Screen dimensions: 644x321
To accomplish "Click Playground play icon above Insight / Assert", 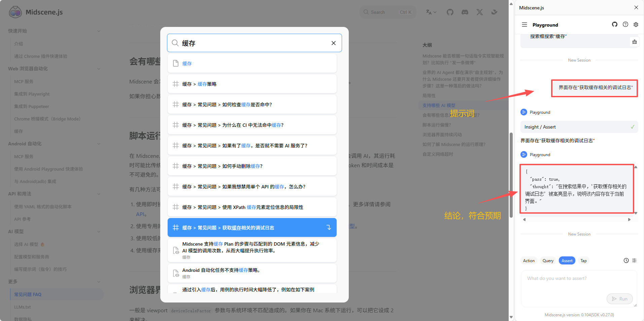I will click(x=524, y=112).
